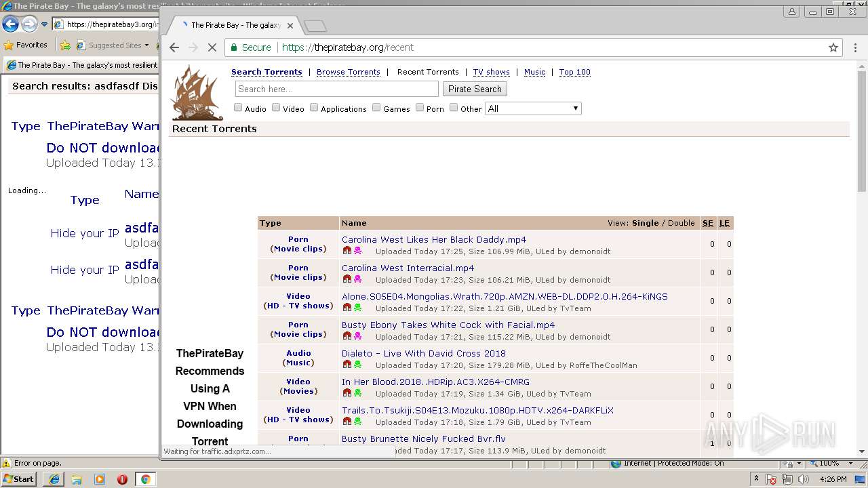Enable the Video checkbox

coord(276,107)
